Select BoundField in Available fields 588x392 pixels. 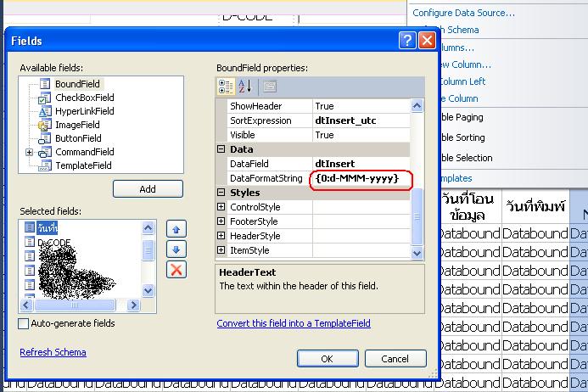pos(77,84)
